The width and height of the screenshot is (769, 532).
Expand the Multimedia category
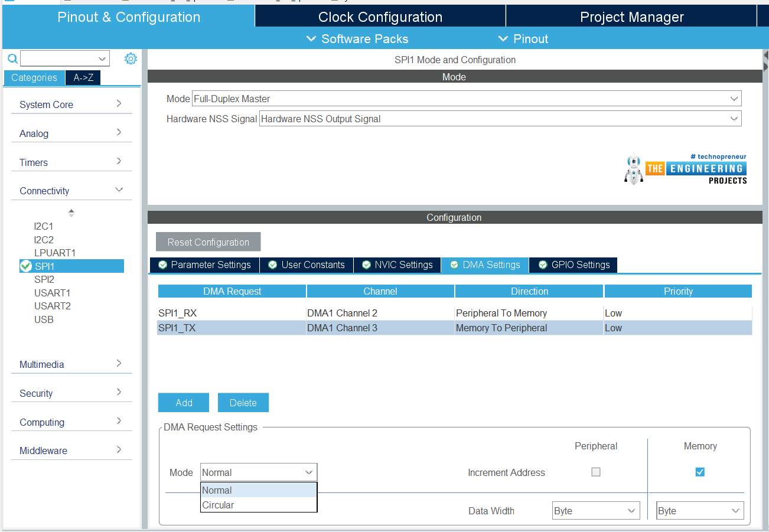coord(71,364)
